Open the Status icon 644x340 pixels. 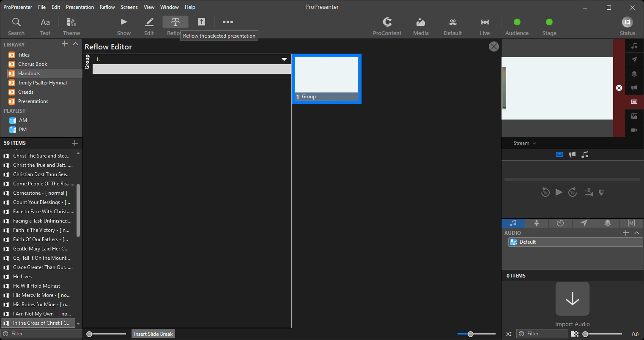point(628,27)
